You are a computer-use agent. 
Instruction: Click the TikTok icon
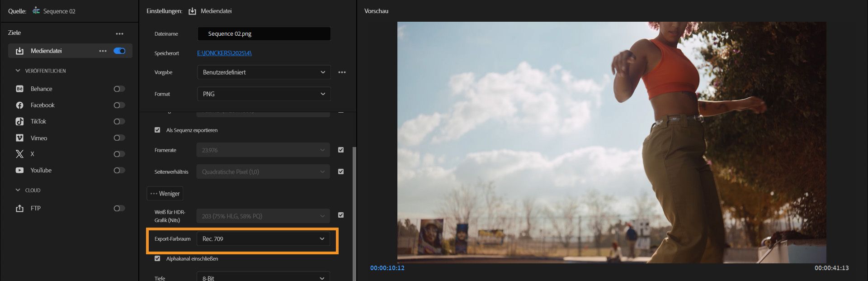(19, 122)
